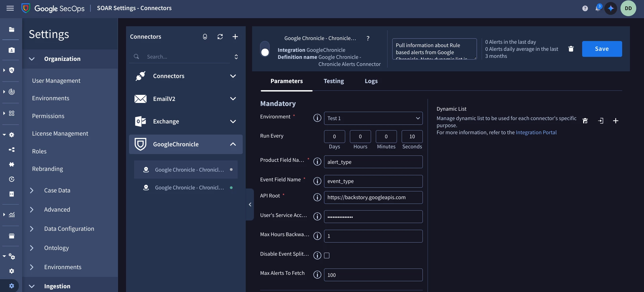Add a dynamic list entry with plus

[x=615, y=121]
